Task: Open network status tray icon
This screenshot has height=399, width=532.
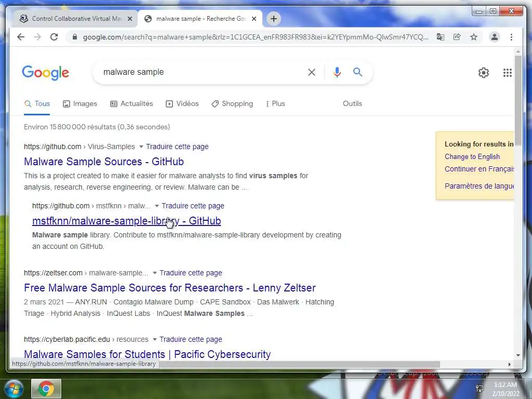Action: [x=480, y=389]
